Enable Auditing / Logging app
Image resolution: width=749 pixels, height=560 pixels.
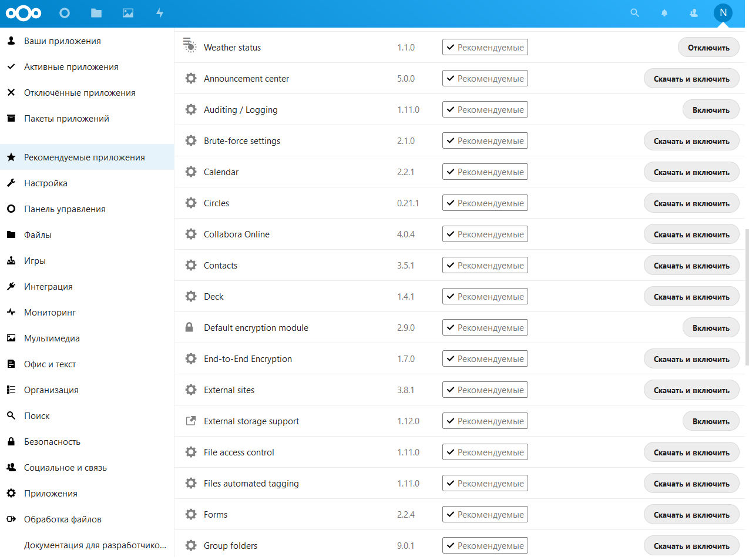pyautogui.click(x=711, y=110)
